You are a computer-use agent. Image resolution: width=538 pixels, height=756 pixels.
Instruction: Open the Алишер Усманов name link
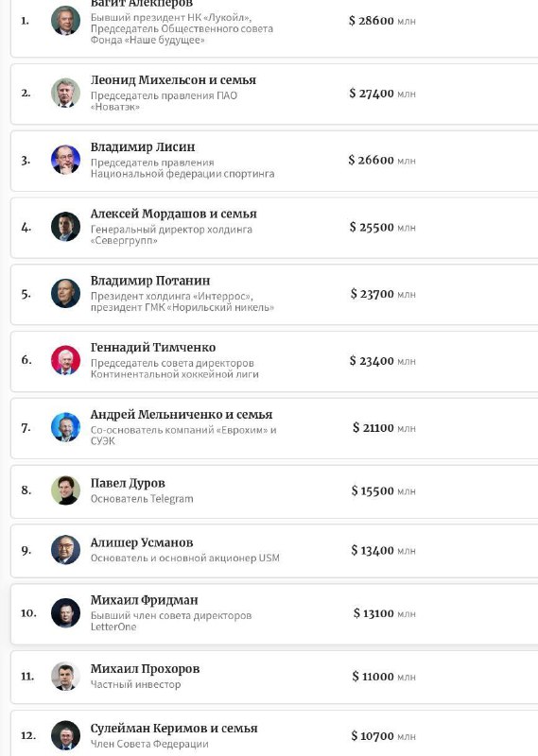tap(142, 542)
